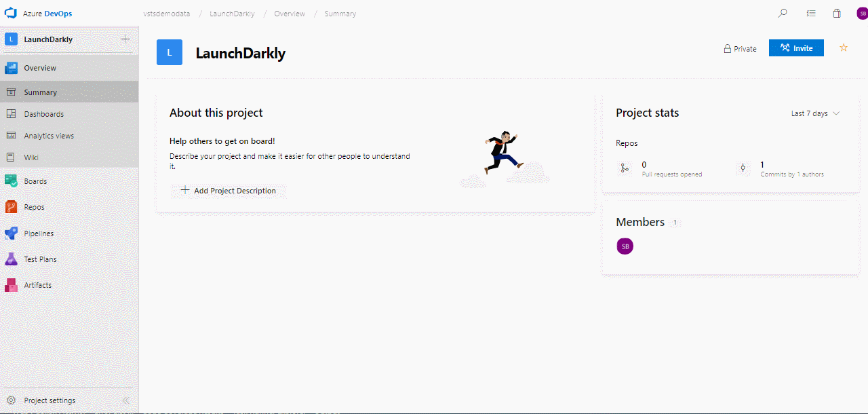Click LaunchDarkly in the breadcrumb
The height and width of the screenshot is (414, 868).
[x=232, y=14]
